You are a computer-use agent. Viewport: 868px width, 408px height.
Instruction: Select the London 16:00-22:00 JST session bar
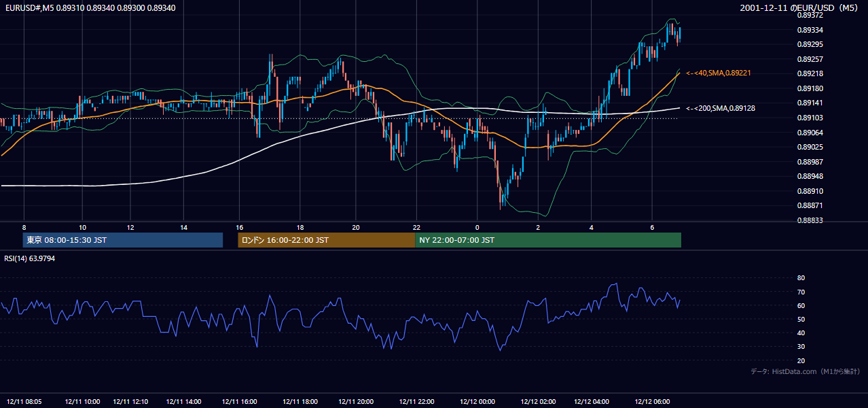326,240
